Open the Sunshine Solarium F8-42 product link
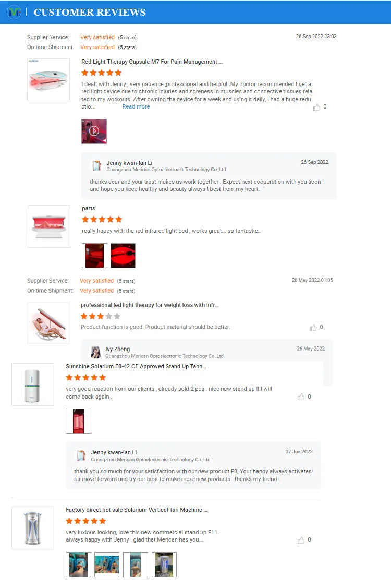 tap(136, 366)
